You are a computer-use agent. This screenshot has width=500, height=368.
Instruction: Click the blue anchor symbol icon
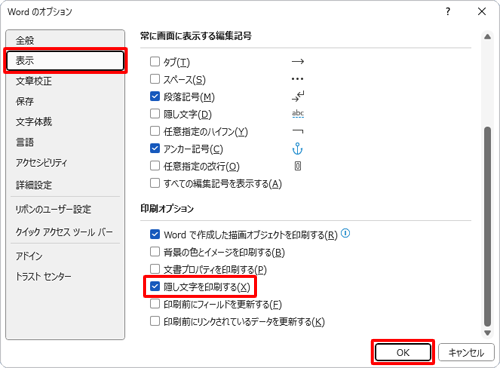[297, 149]
